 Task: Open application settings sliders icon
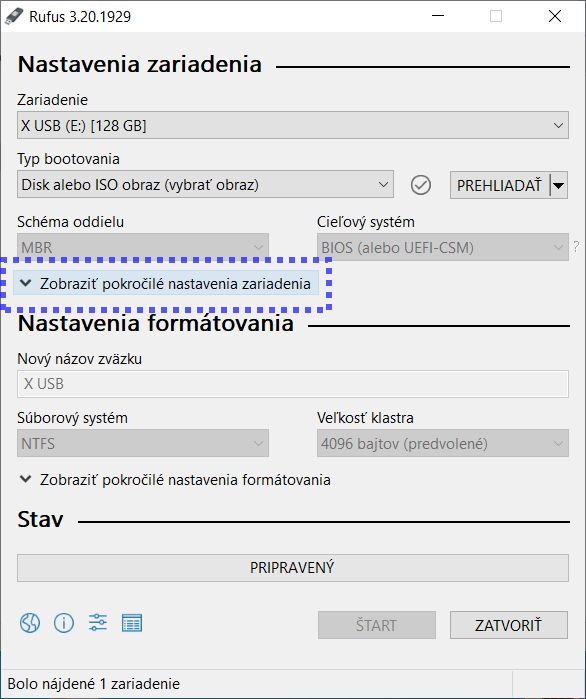pos(98,622)
